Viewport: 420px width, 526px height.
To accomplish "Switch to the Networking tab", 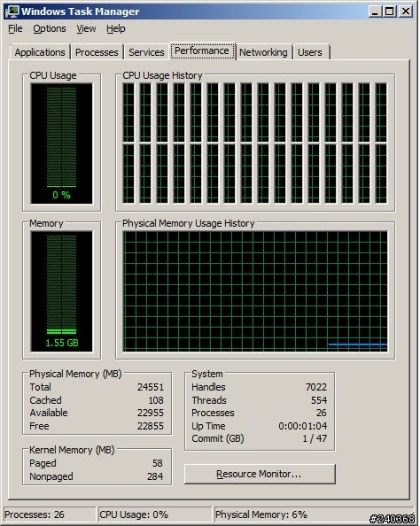I will click(x=263, y=52).
